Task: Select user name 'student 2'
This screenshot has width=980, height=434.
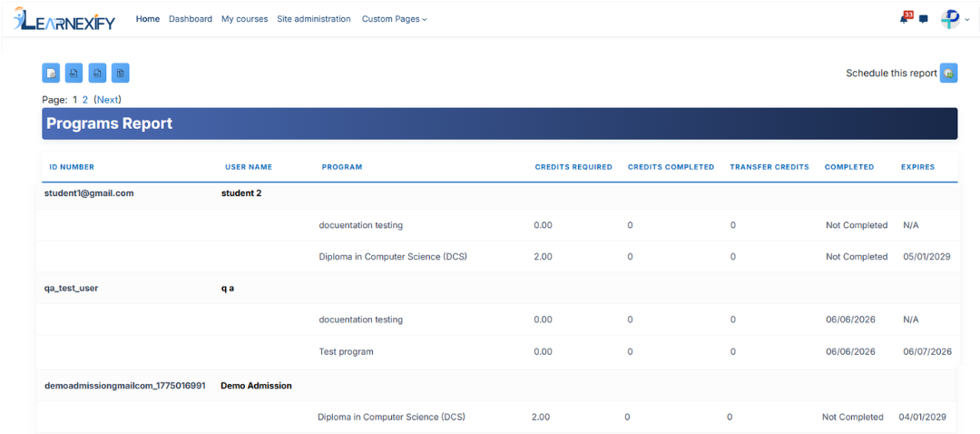Action: pyautogui.click(x=241, y=193)
